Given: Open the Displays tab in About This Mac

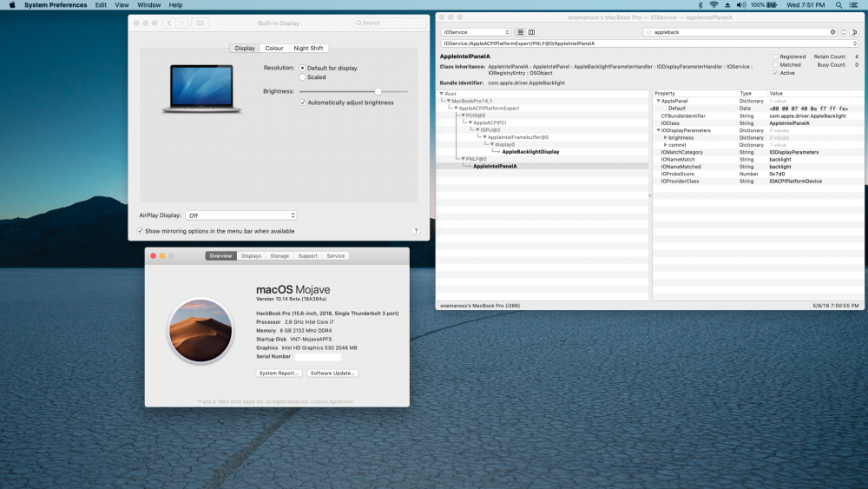Looking at the screenshot, I should coord(251,256).
